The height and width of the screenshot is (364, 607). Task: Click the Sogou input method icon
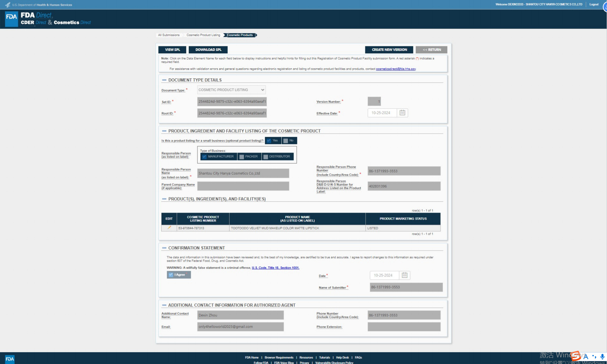tap(576, 356)
